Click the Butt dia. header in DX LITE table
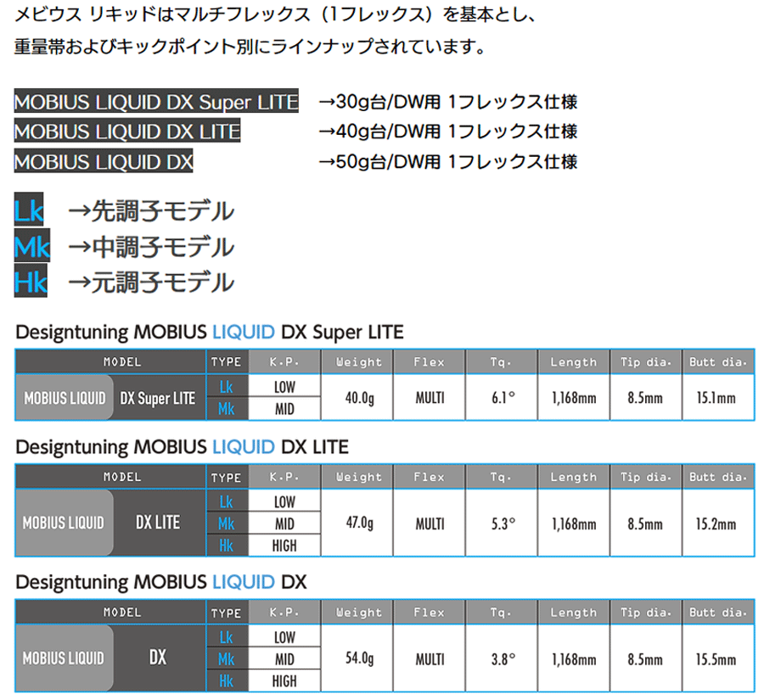 click(718, 477)
